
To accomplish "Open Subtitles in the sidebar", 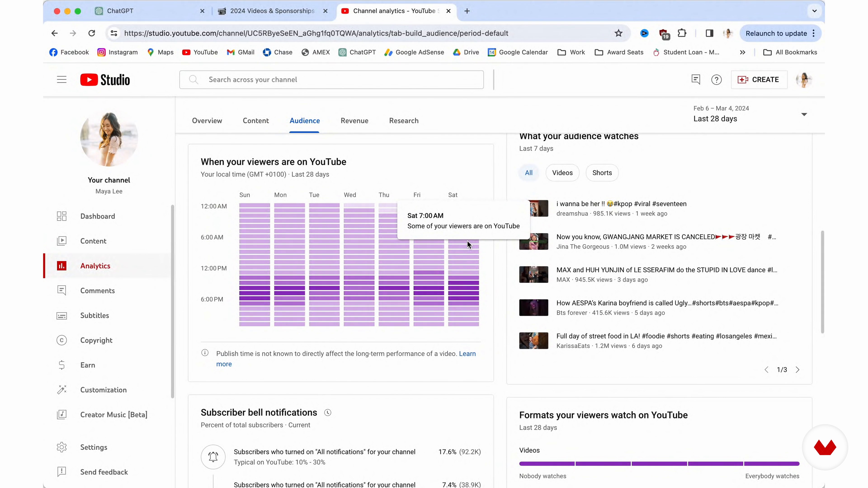I will (x=94, y=316).
